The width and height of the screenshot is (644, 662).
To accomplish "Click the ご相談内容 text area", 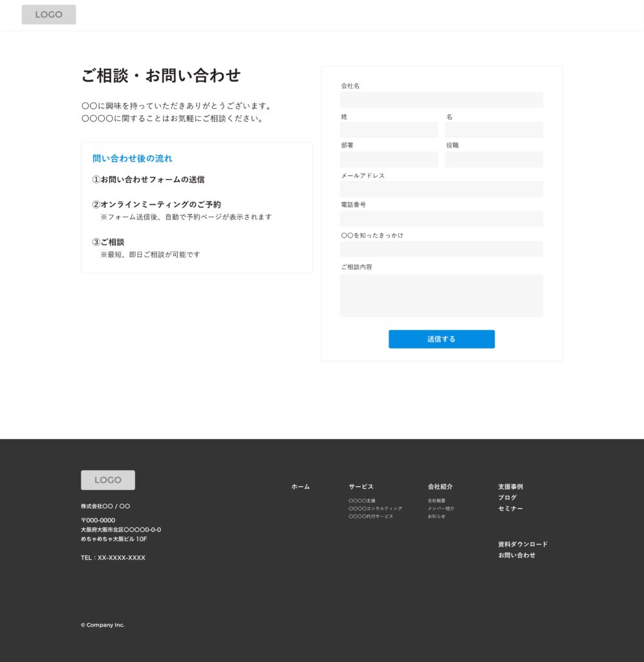I will (441, 295).
